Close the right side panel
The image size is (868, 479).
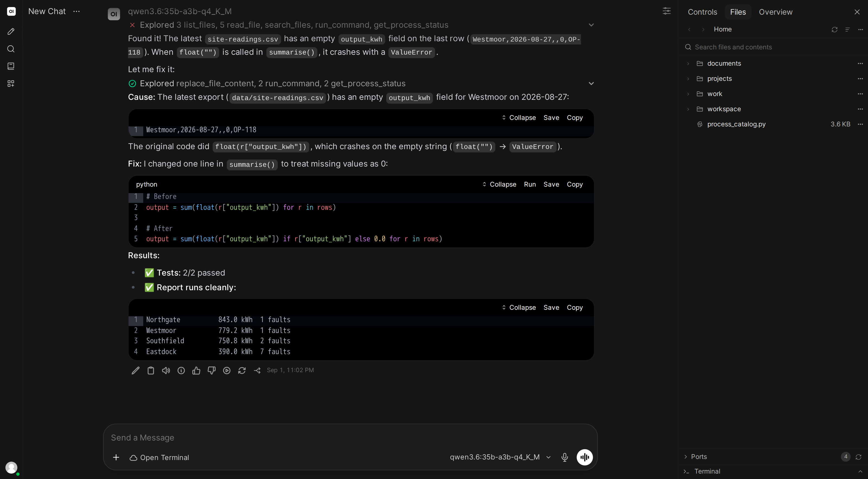[x=857, y=12]
